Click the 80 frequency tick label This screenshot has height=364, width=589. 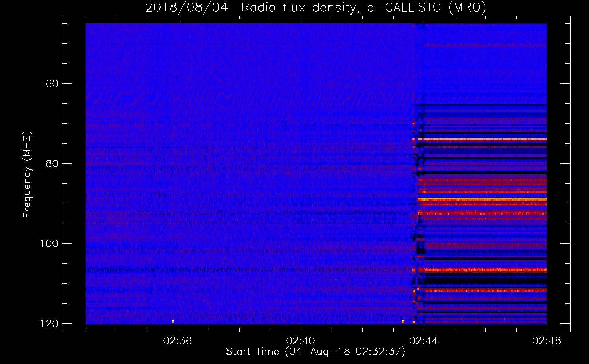coord(52,163)
